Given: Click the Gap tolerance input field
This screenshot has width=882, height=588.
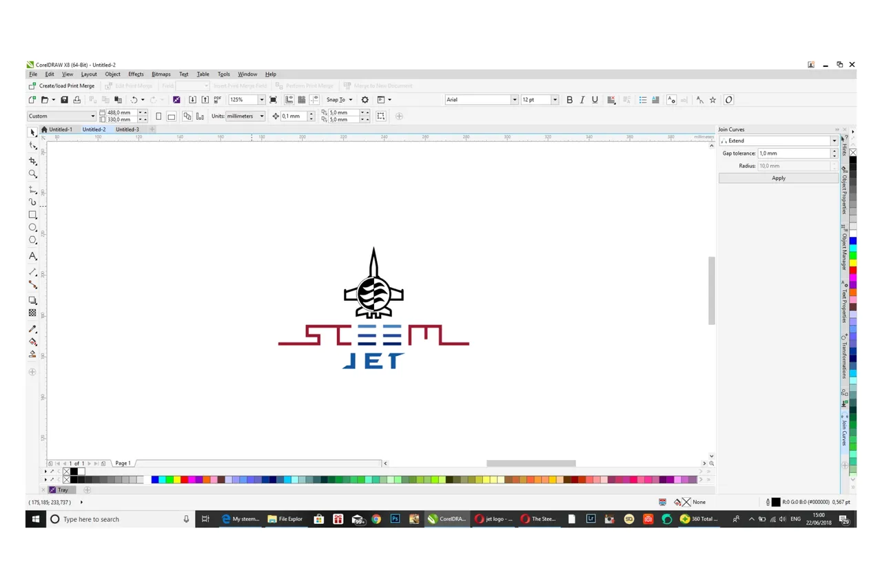Looking at the screenshot, I should (x=794, y=153).
